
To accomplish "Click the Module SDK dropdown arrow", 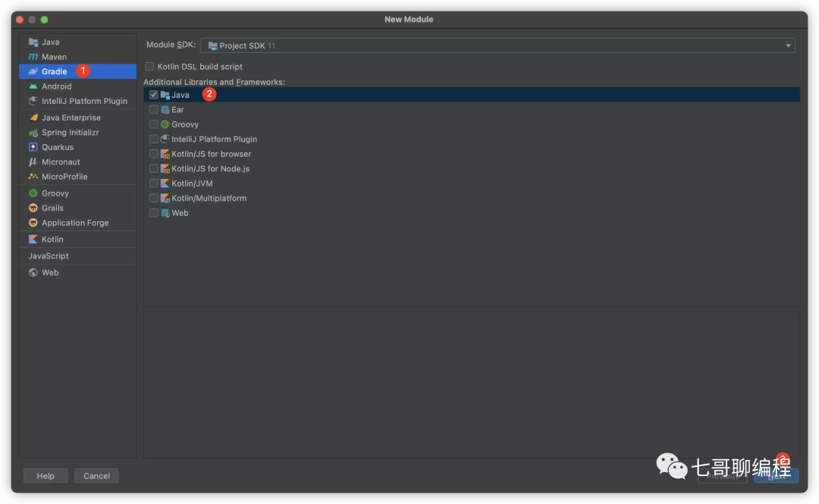I will coord(788,45).
